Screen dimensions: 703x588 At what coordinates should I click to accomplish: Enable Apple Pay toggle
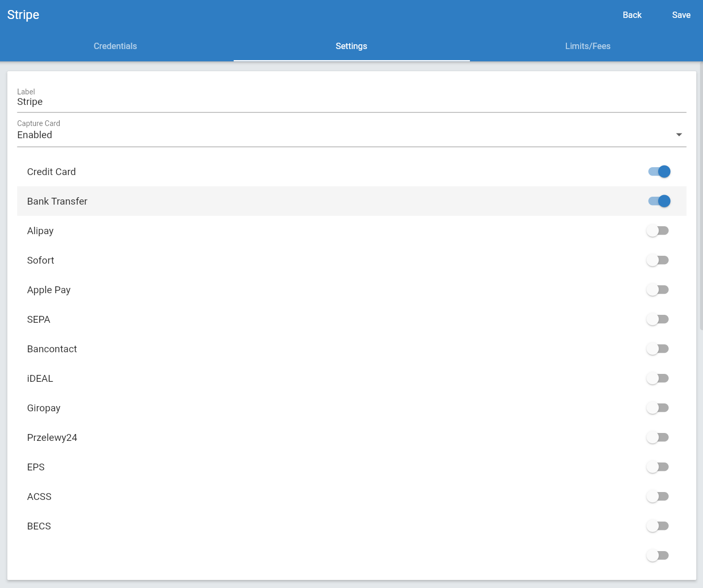point(658,290)
